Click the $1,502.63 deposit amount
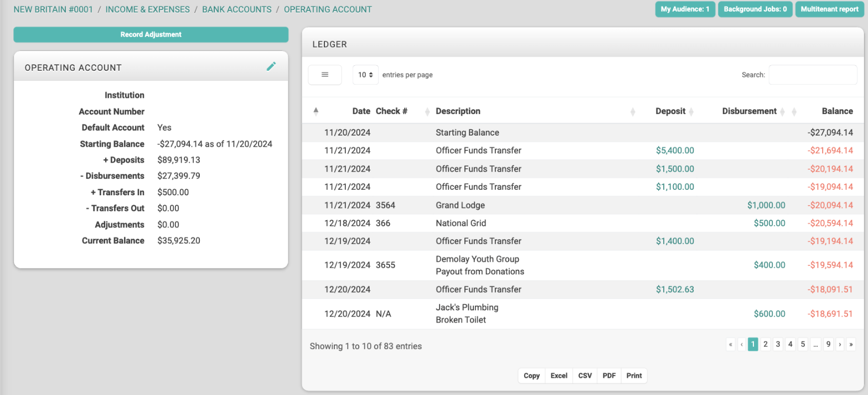This screenshot has width=868, height=395. (675, 289)
